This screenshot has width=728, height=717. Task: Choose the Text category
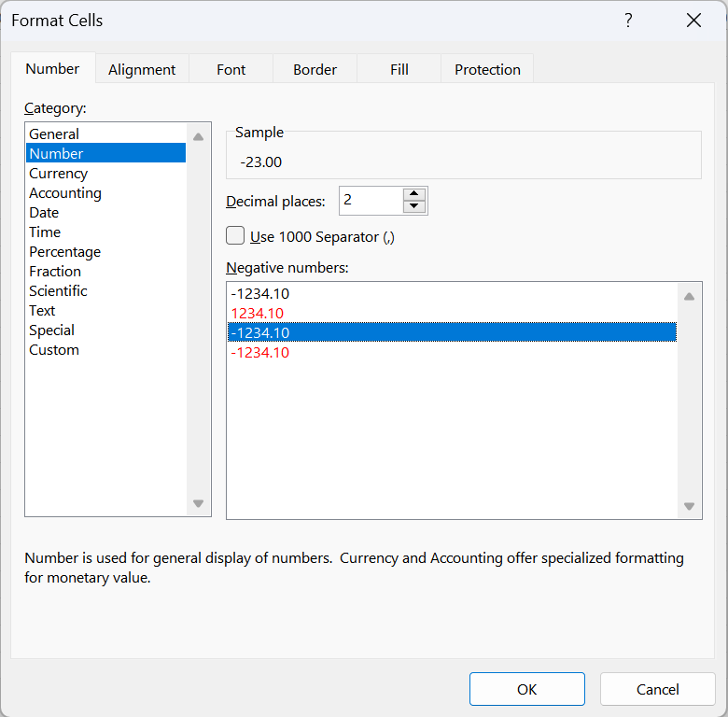click(x=105, y=310)
